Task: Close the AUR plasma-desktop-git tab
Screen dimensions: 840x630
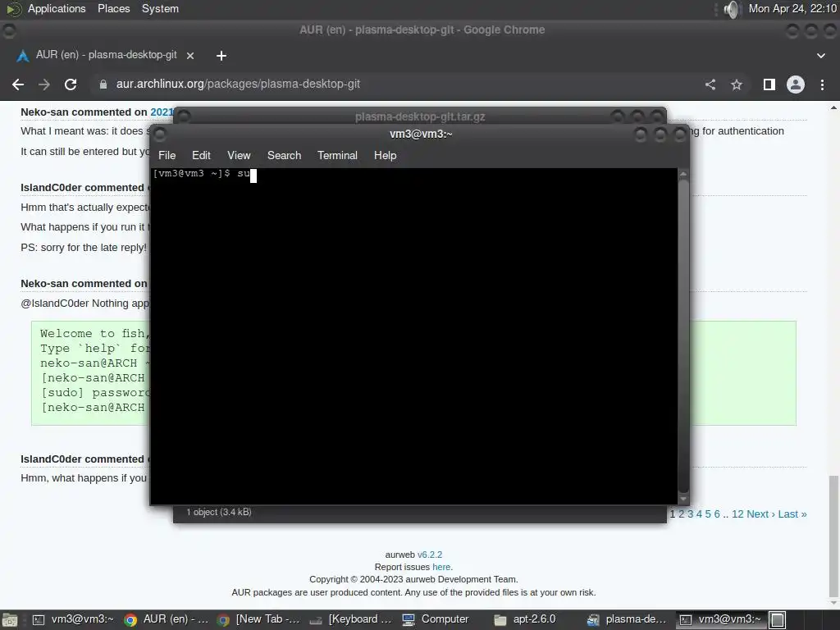Action: coord(190,55)
